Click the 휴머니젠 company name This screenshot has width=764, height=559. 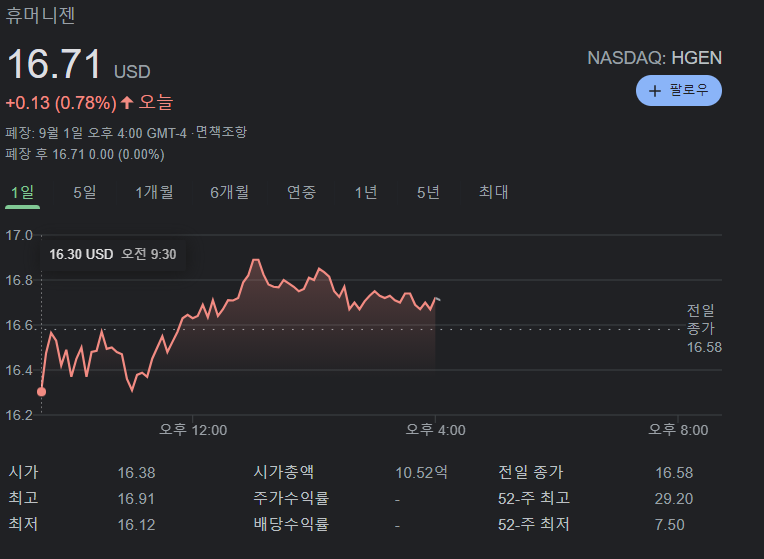[x=40, y=15]
